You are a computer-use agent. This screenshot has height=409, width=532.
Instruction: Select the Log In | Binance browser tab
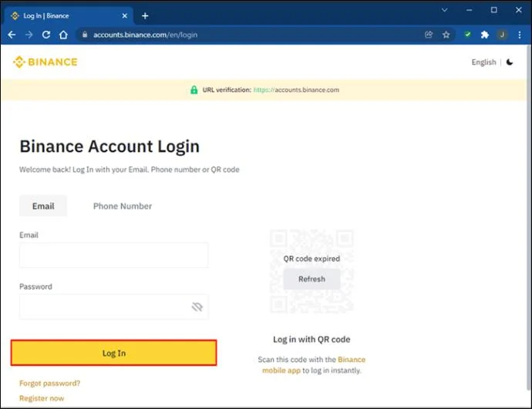68,15
